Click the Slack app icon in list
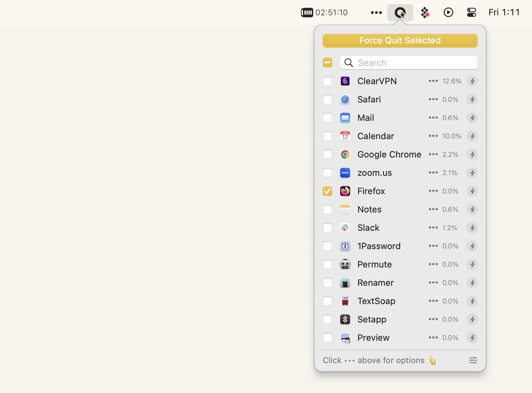The width and height of the screenshot is (532, 393). (345, 228)
